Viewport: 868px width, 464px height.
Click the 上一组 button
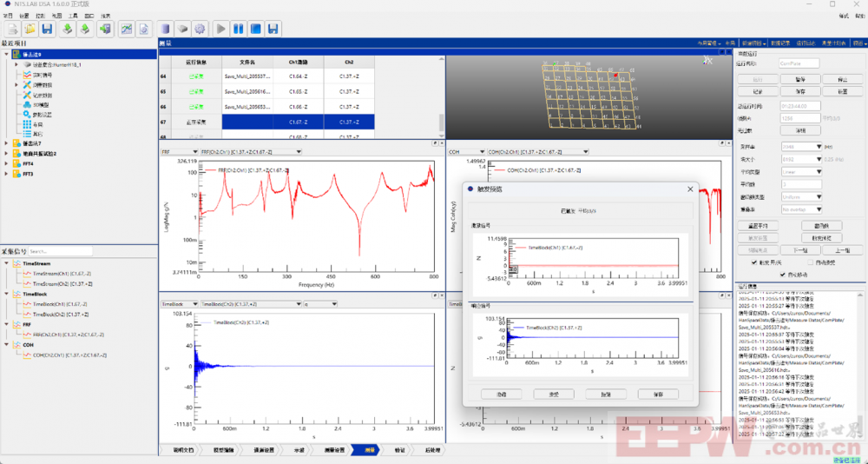coord(842,250)
